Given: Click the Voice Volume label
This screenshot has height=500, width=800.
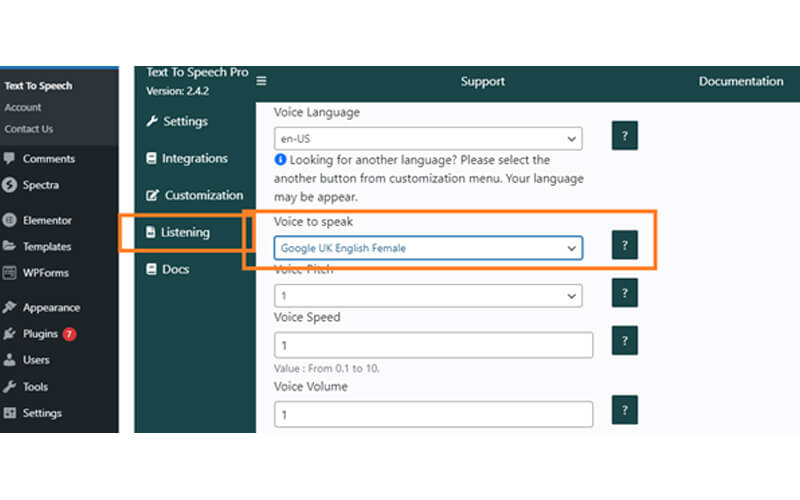Looking at the screenshot, I should (x=311, y=386).
